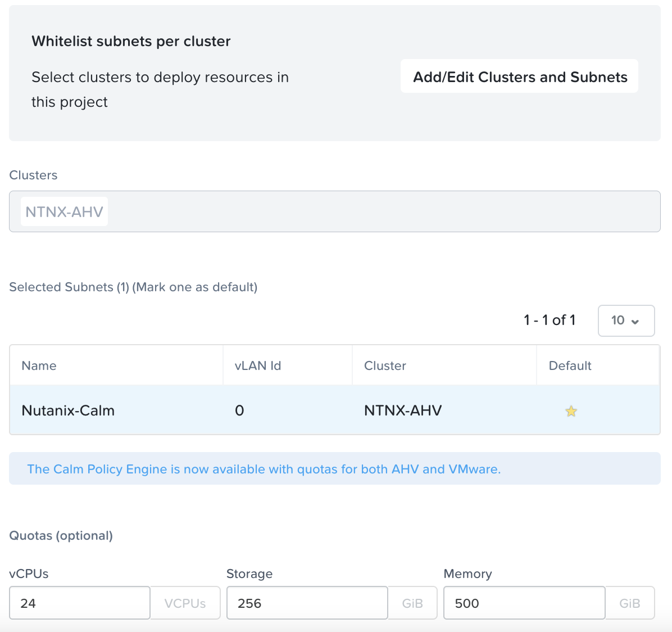Screen dimensions: 672x632
Task: Open the Calm Policy Engine announcement link
Action: pos(264,469)
